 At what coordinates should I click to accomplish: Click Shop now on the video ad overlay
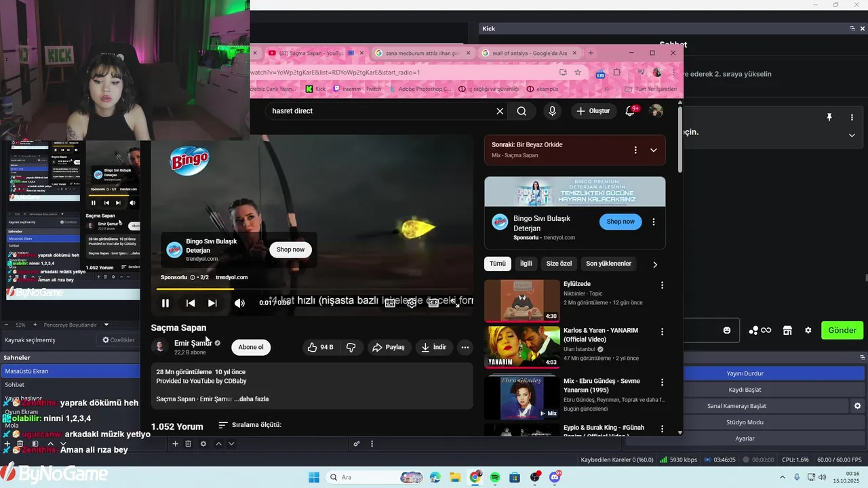[x=290, y=249]
